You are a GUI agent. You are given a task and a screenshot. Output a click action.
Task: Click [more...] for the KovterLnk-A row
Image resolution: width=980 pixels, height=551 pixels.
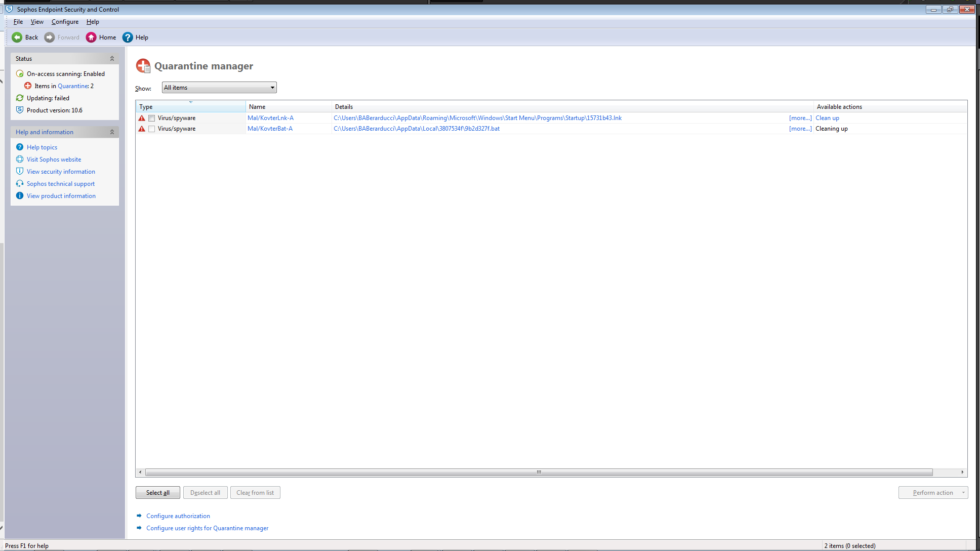tap(800, 118)
